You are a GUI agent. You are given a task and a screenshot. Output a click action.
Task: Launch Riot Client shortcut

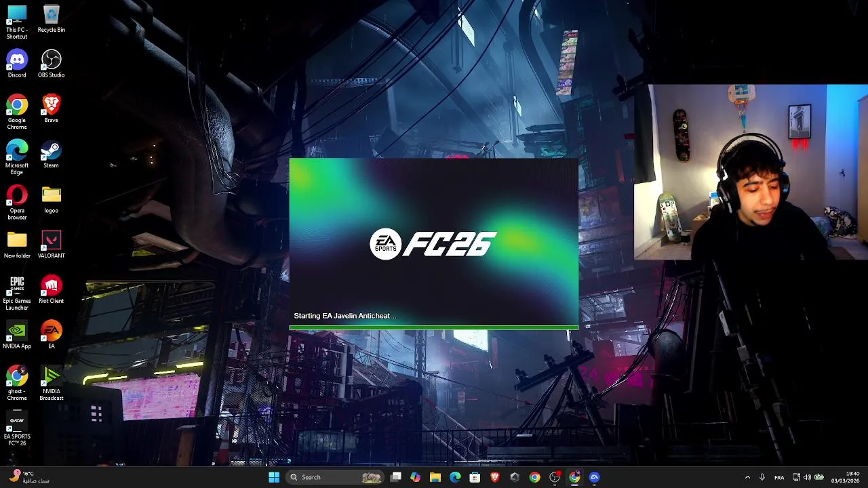52,290
